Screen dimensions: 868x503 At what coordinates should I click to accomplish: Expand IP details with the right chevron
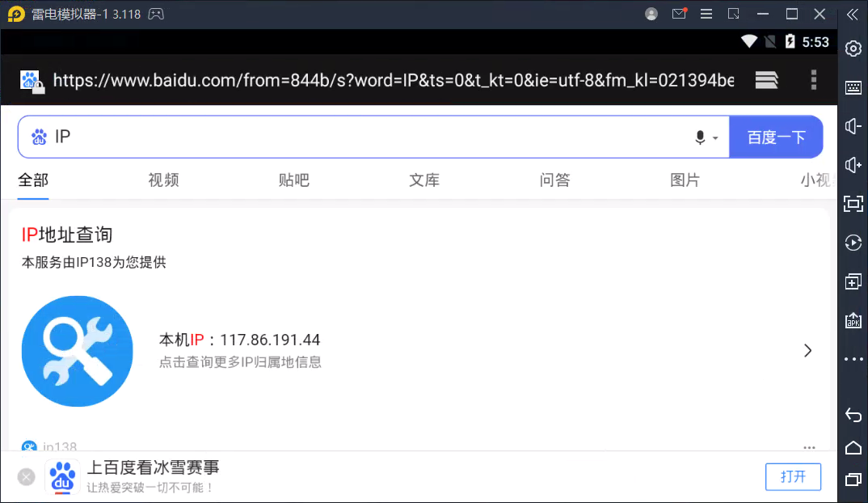point(807,350)
